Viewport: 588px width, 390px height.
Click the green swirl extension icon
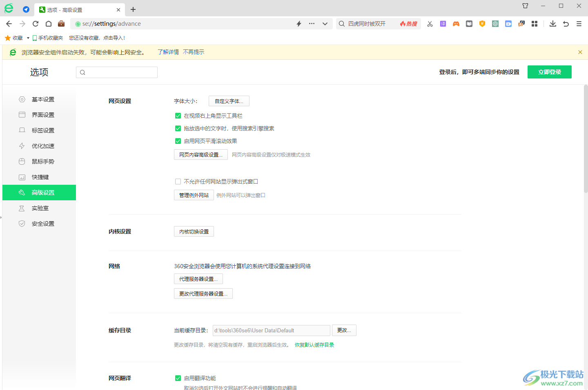click(x=495, y=24)
